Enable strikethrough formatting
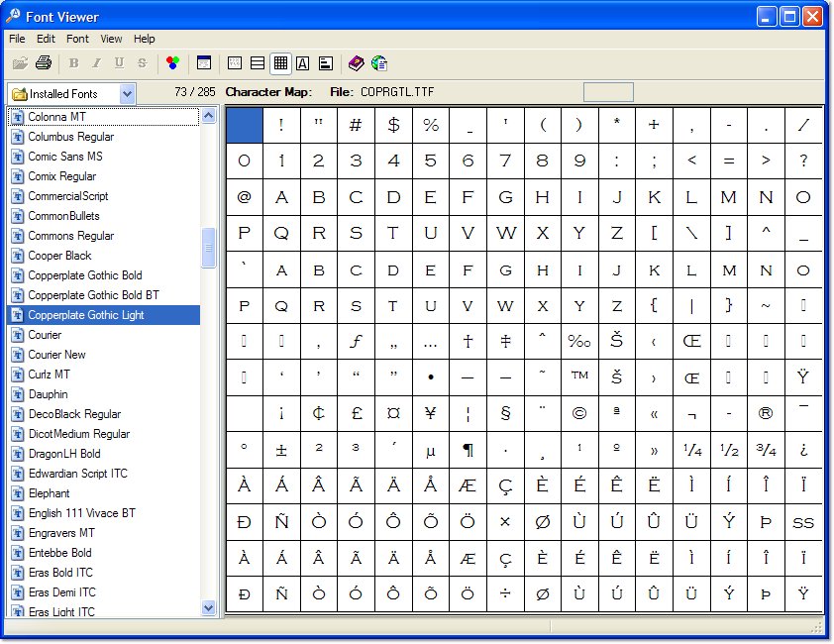This screenshot has width=834, height=644. (141, 62)
